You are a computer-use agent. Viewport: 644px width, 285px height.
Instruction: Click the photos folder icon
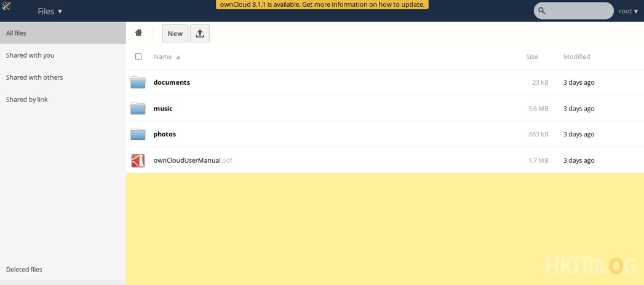coord(138,135)
